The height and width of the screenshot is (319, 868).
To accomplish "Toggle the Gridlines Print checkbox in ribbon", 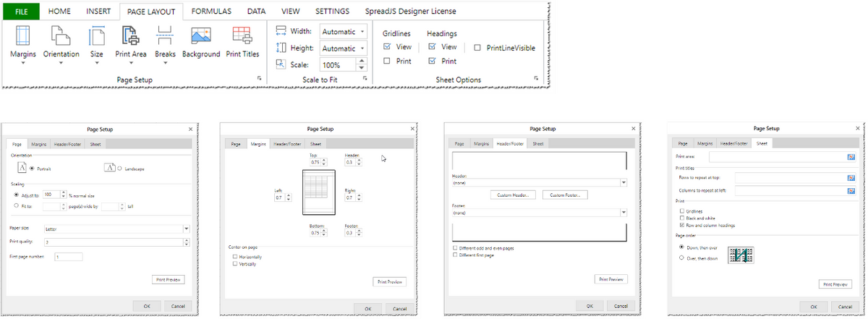I will tap(387, 61).
